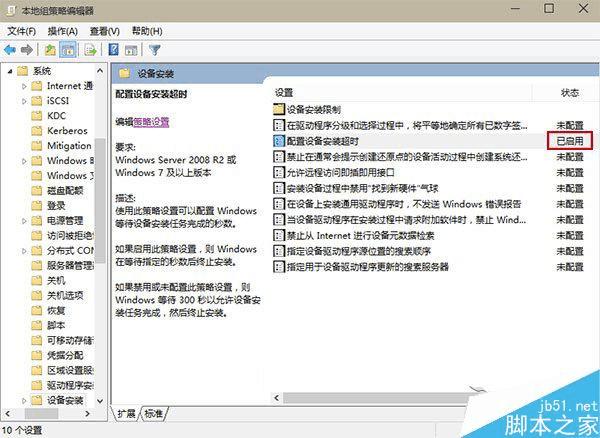Select the Kerberos folder in tree

[x=59, y=131]
